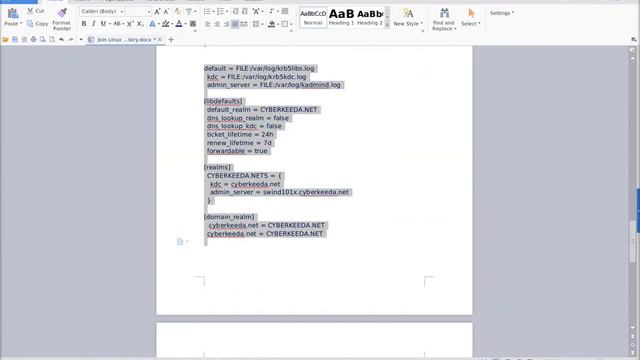Undo the last action
Viewport: 640px width, 360px height.
(x=61, y=40)
